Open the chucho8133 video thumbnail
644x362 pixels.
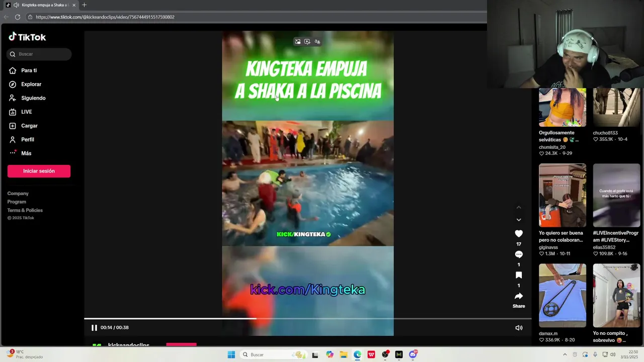pyautogui.click(x=616, y=107)
